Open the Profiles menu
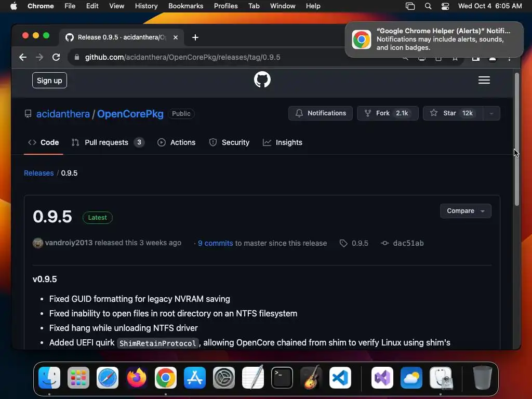Image resolution: width=532 pixels, height=399 pixels. (225, 6)
